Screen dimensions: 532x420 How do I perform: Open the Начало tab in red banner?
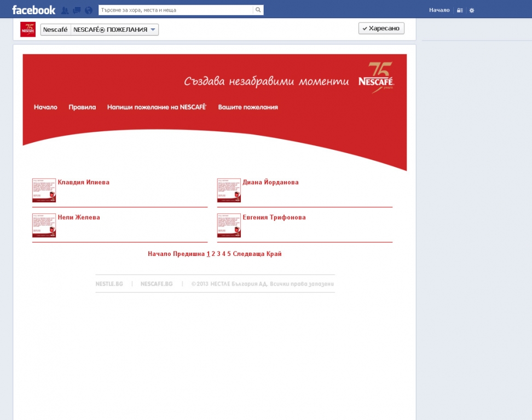click(x=45, y=107)
